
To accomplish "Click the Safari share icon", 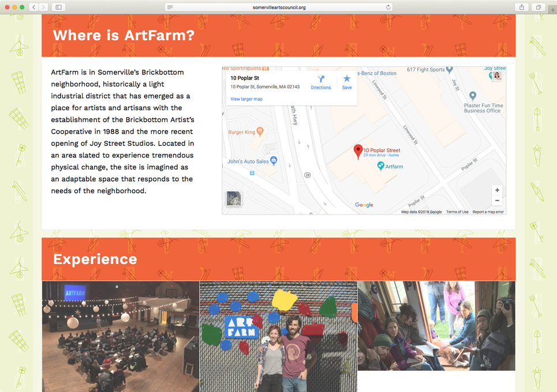I will pyautogui.click(x=522, y=7).
